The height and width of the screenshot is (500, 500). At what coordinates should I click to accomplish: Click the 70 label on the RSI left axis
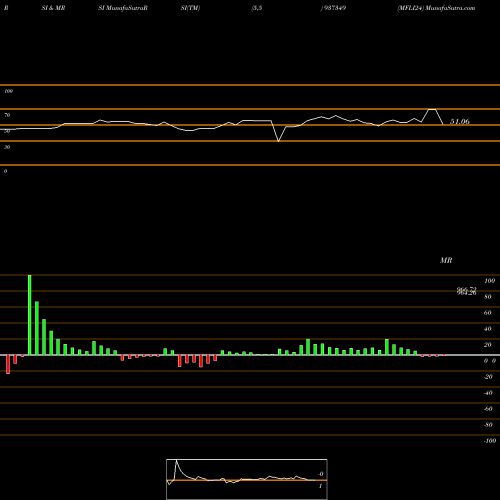[x=7, y=115]
